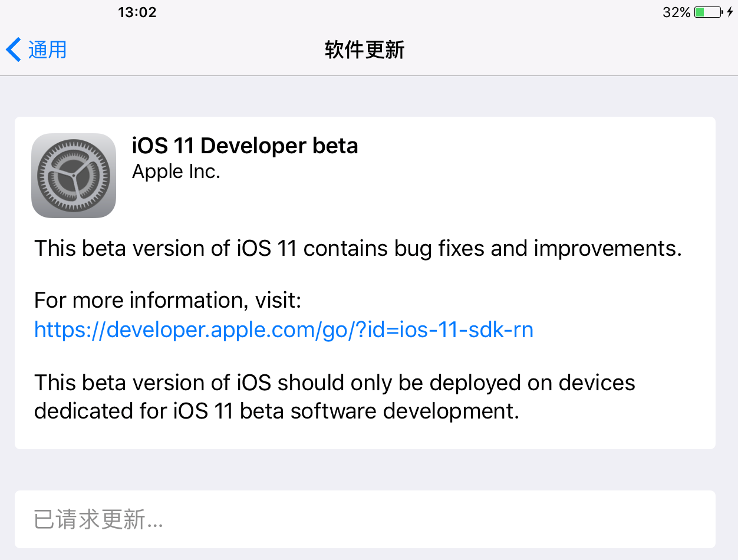Tap the 软件更新 page title
This screenshot has width=738, height=560.
pyautogui.click(x=365, y=50)
